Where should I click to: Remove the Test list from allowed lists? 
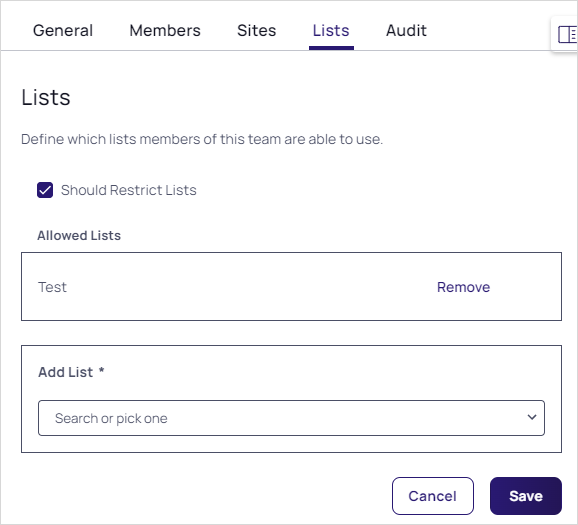pos(463,287)
